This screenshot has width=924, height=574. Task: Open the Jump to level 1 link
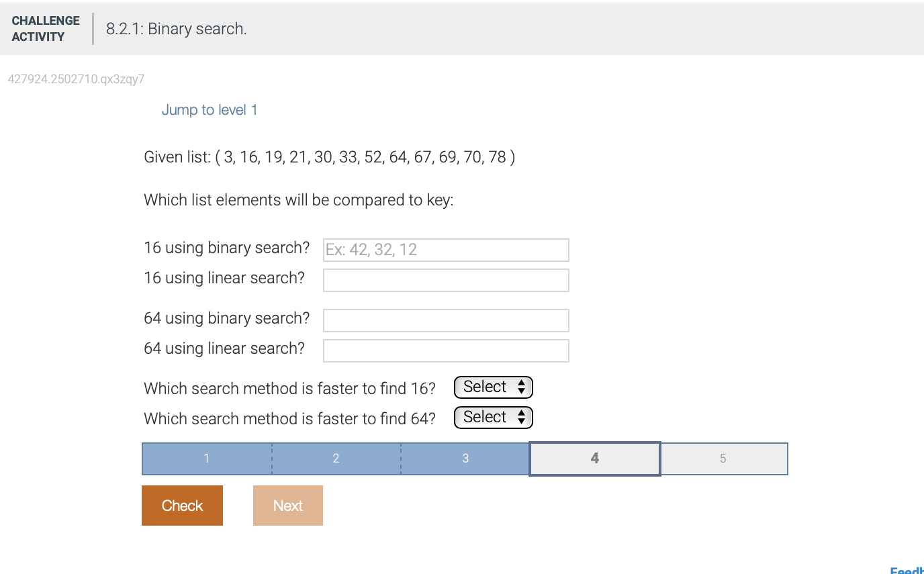click(210, 109)
